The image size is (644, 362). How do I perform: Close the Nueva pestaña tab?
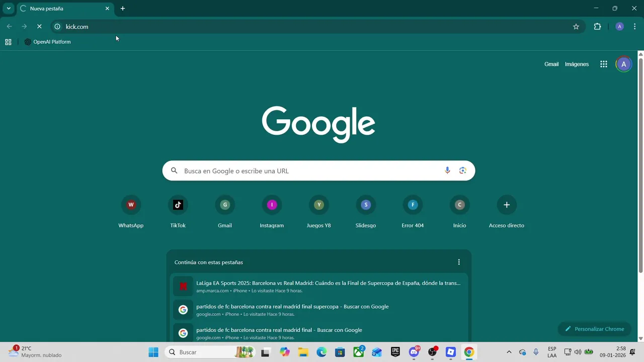pyautogui.click(x=107, y=9)
